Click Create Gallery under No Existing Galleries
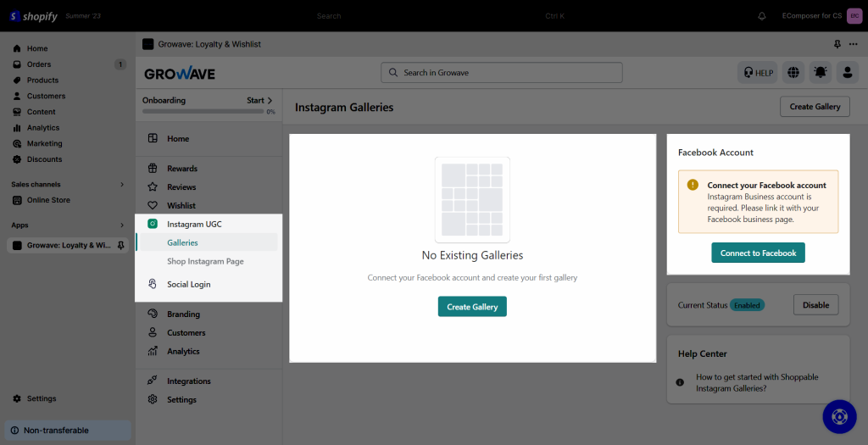 point(472,307)
